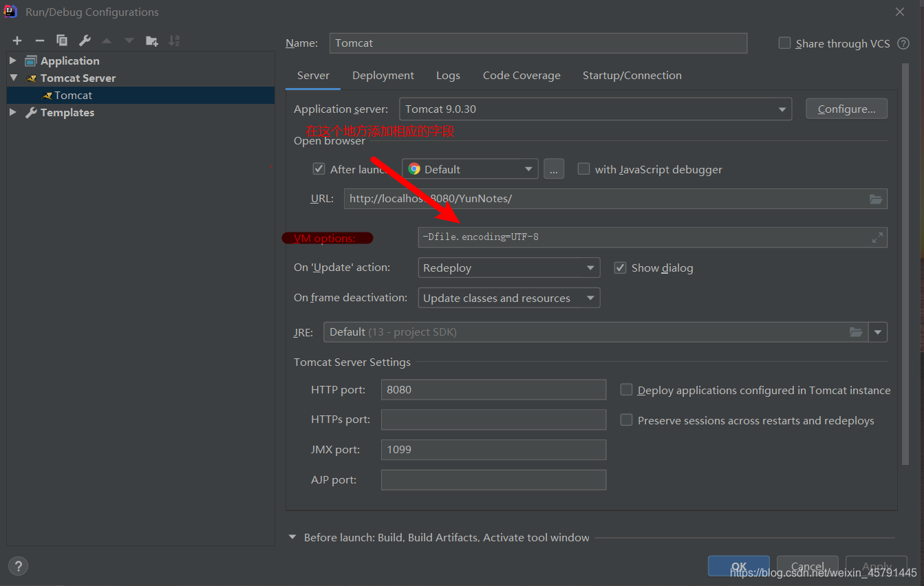Viewport: 924px width, 586px height.
Task: Click the right vertical scrollbar of settings
Action: coord(905,265)
